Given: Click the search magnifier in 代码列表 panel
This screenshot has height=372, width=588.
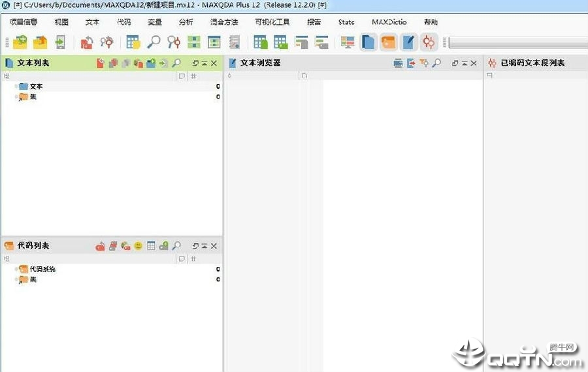Looking at the screenshot, I should tap(176, 246).
